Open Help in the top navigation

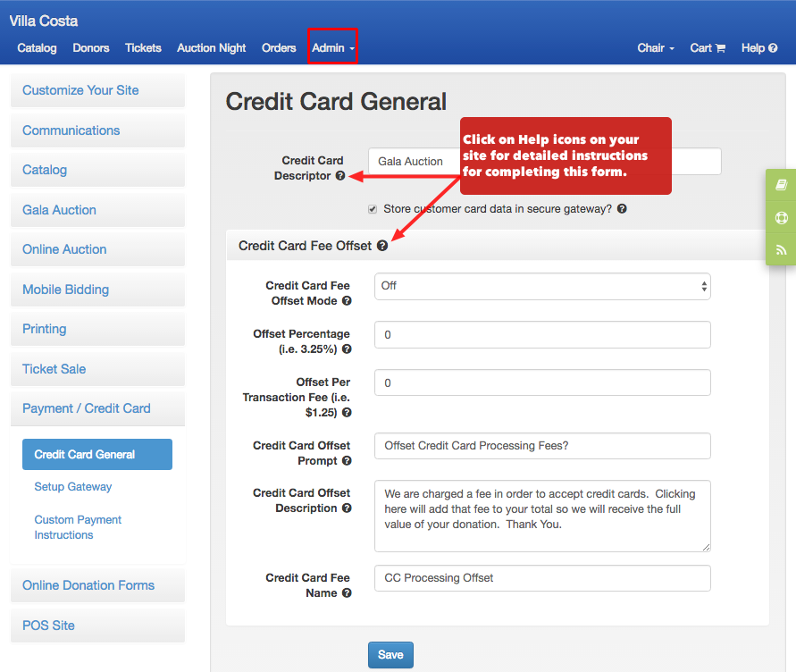tap(759, 47)
